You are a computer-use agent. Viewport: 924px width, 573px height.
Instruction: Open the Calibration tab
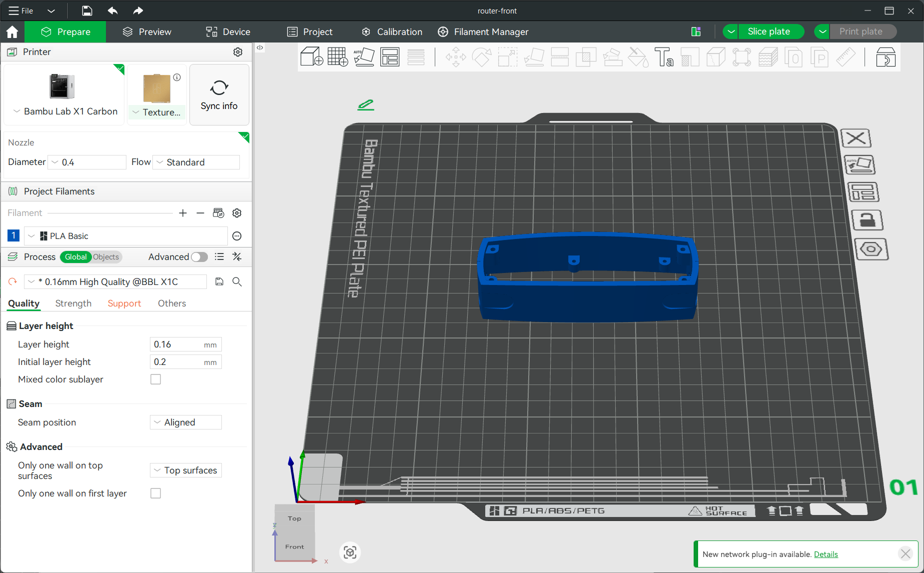pos(392,32)
